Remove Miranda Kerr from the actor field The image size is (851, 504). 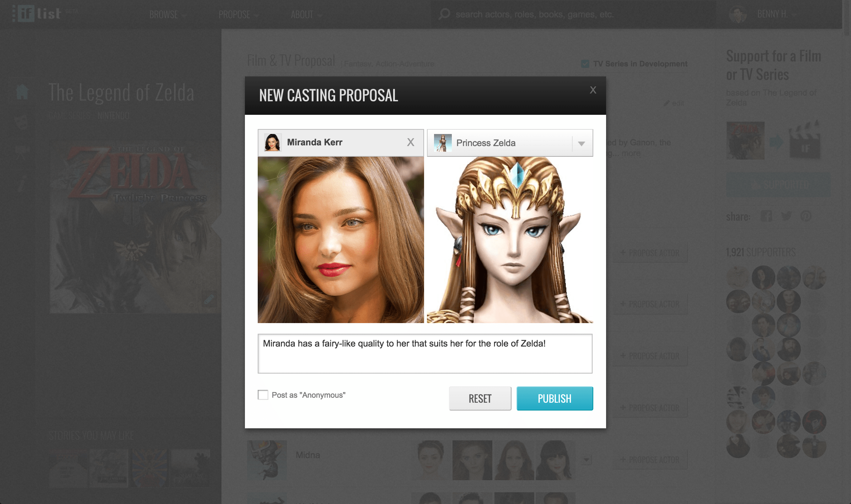point(411,143)
